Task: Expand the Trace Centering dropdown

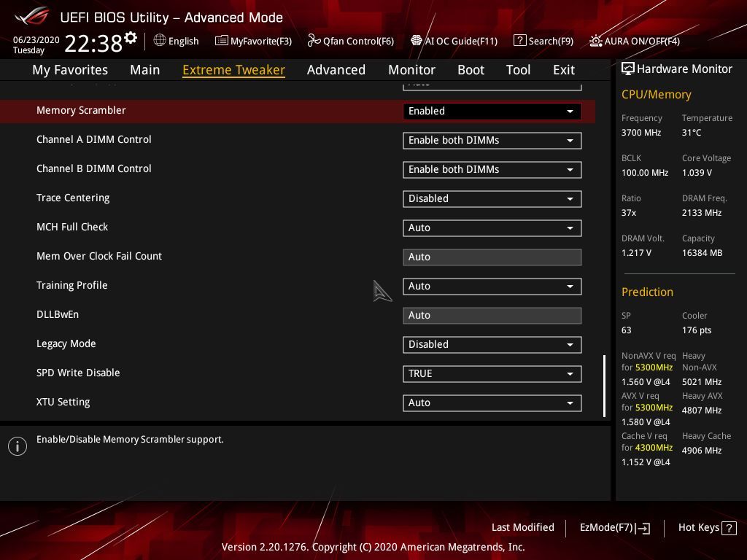Action: coord(492,198)
